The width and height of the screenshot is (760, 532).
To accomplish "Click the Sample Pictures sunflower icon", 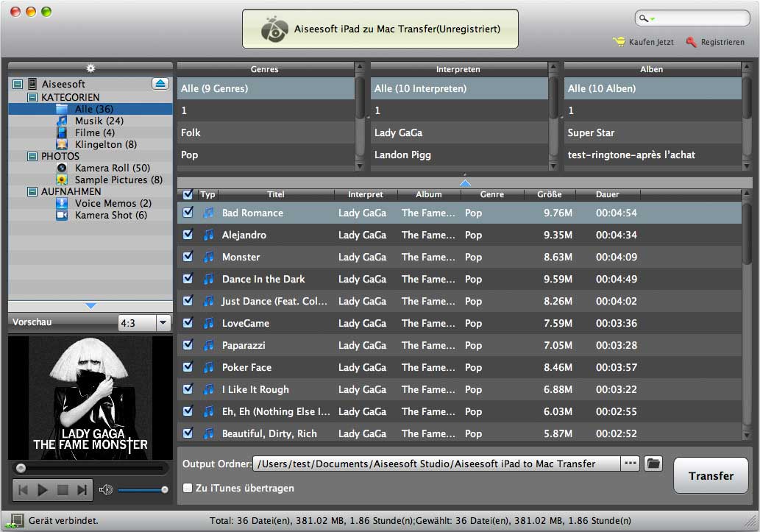I will pos(62,180).
